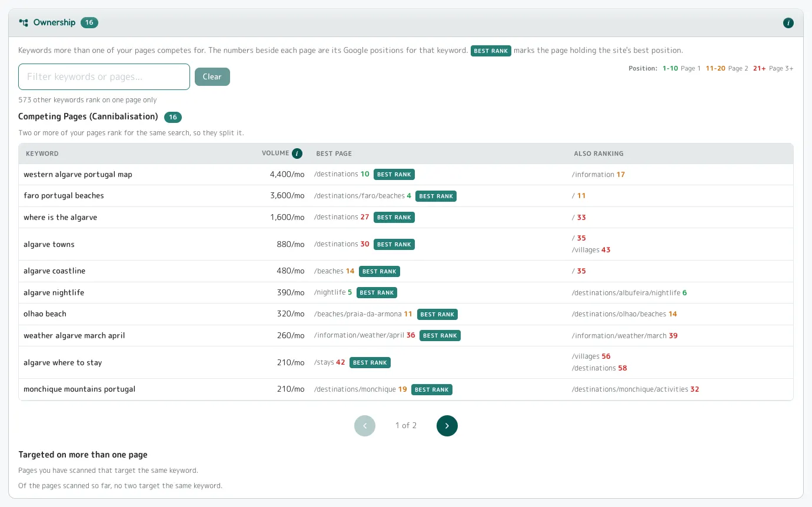Click the 21+ Page 3+ position legend

(x=773, y=69)
